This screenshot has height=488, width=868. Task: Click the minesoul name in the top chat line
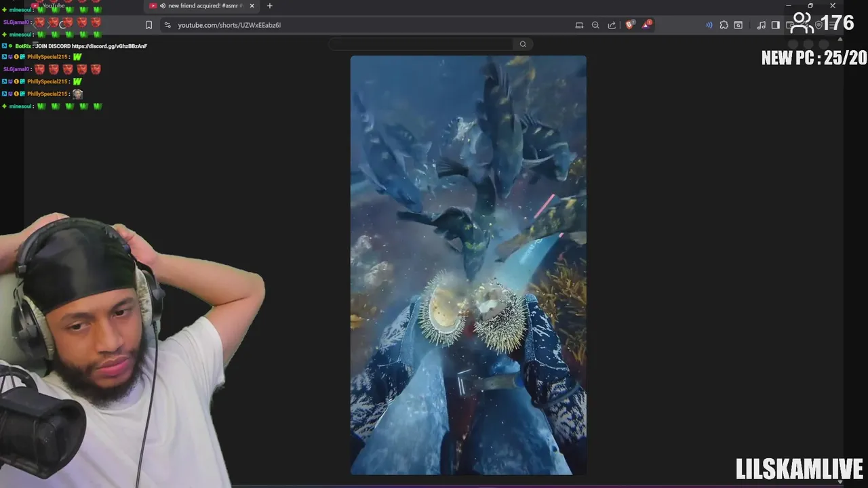[x=20, y=10]
